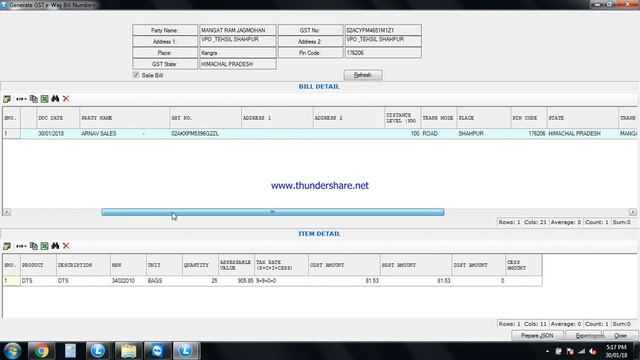Click IGST AMOUNT column header

point(479,265)
